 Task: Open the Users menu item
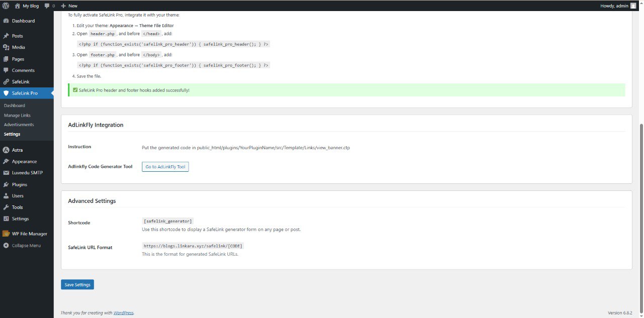point(27,195)
